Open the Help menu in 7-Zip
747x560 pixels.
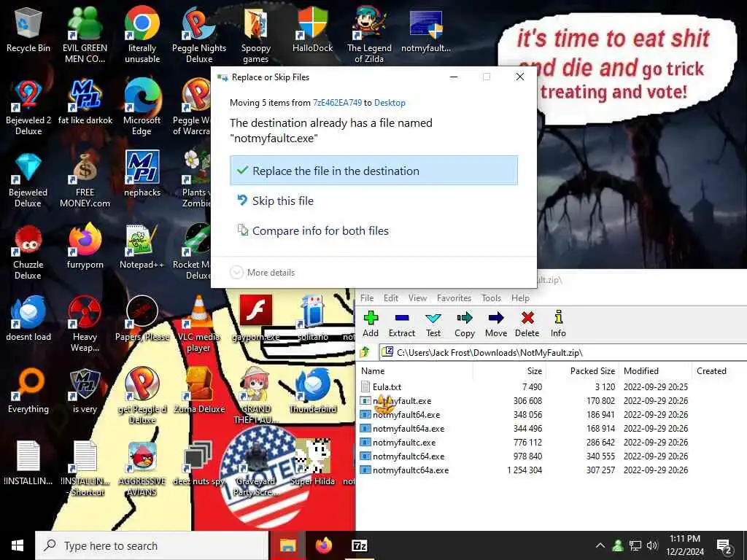point(520,298)
